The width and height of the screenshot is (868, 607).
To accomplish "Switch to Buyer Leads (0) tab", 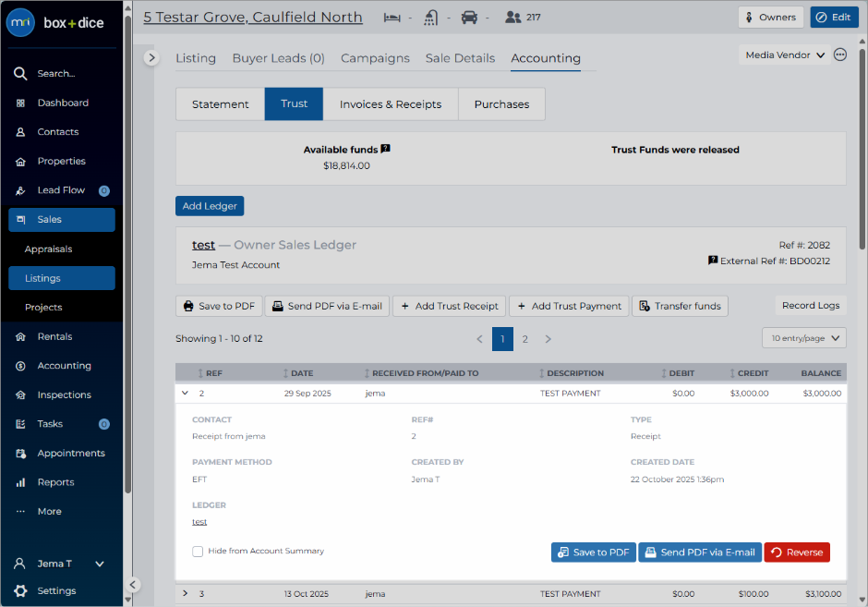I will (279, 58).
